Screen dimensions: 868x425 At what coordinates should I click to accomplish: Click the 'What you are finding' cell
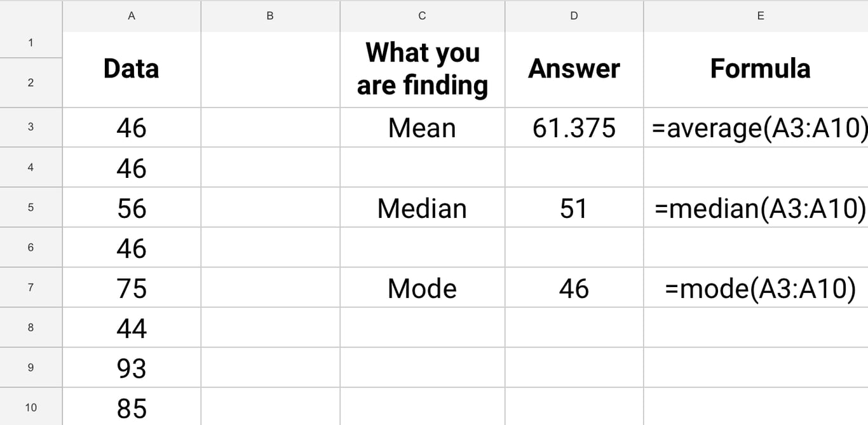coord(423,69)
